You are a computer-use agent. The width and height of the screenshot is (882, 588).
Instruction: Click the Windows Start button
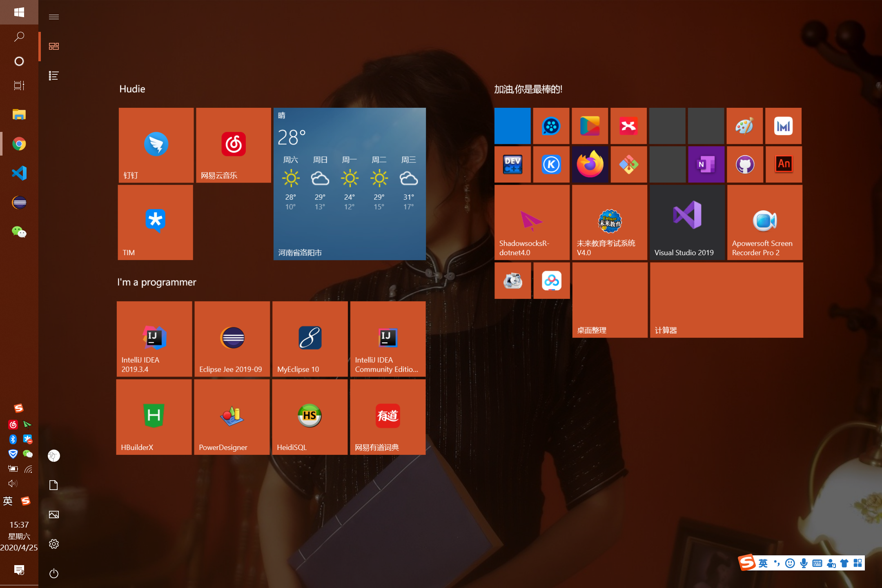click(19, 12)
